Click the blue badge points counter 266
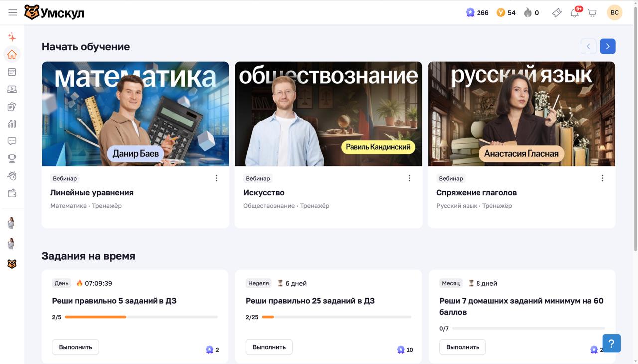The width and height of the screenshot is (638, 364). pos(477,13)
